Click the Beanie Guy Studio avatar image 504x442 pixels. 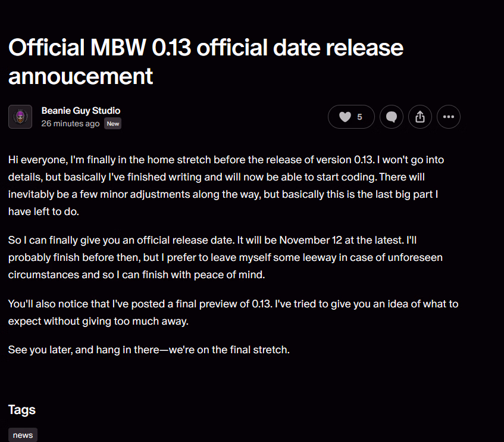click(x=20, y=117)
